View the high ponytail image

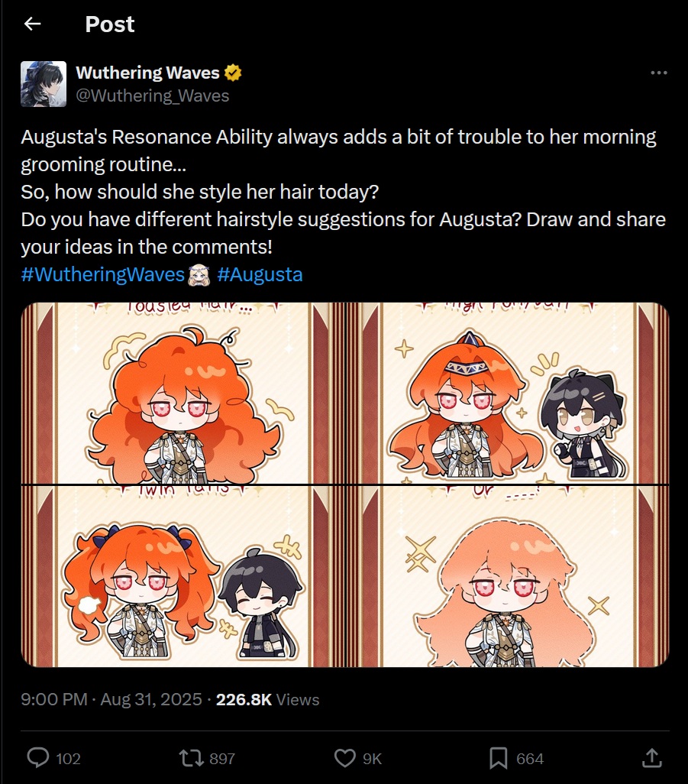(508, 393)
